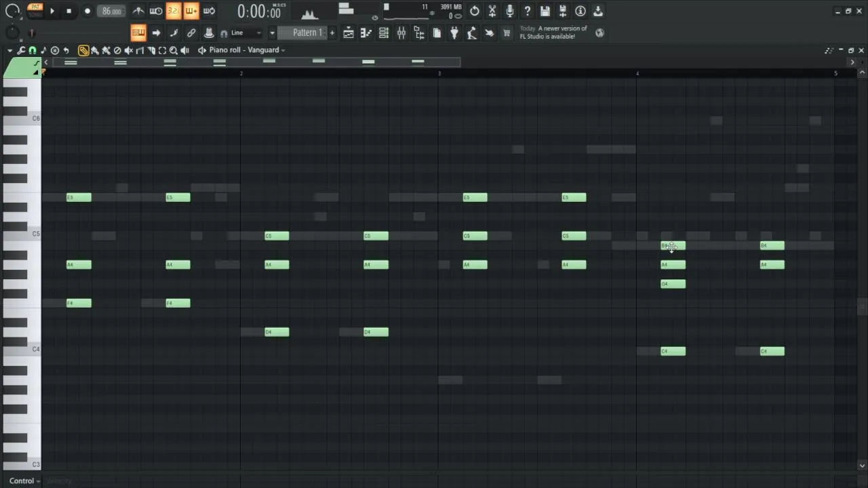Select the Mute tool speaker icon
The height and width of the screenshot is (488, 868).
tap(128, 50)
